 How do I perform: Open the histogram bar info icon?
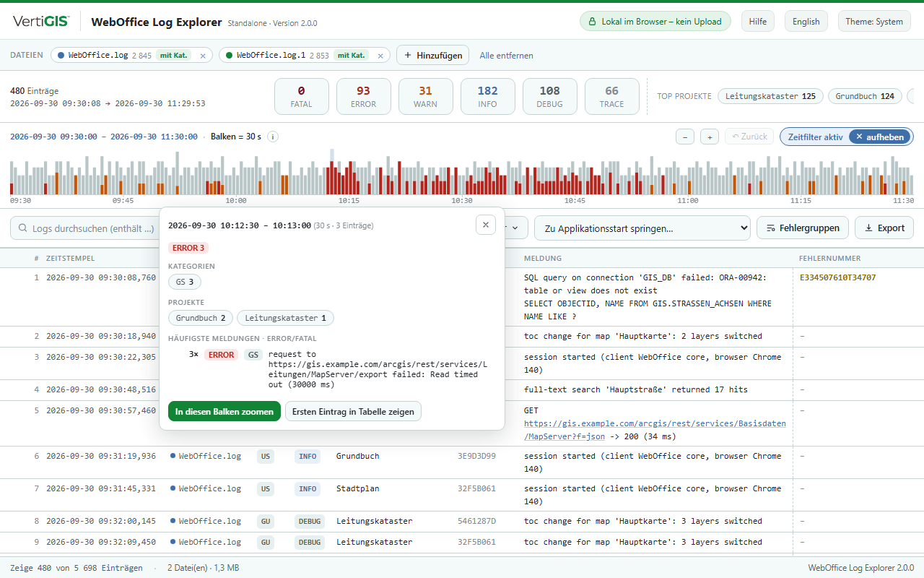click(273, 137)
